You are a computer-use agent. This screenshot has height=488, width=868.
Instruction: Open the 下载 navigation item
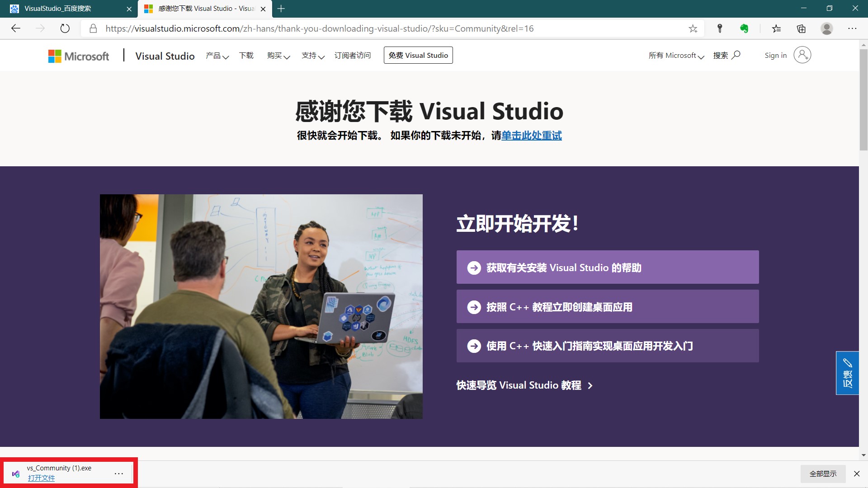246,56
